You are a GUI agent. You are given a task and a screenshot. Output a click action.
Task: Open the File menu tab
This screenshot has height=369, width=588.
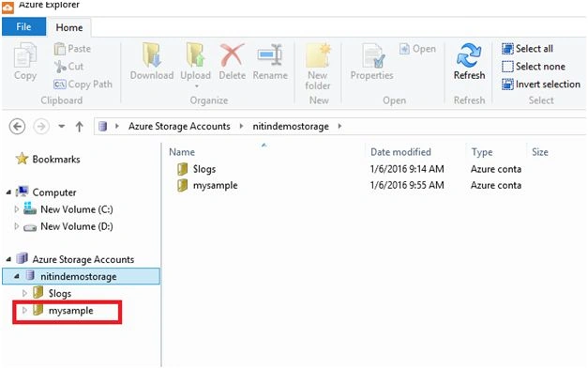(x=23, y=27)
